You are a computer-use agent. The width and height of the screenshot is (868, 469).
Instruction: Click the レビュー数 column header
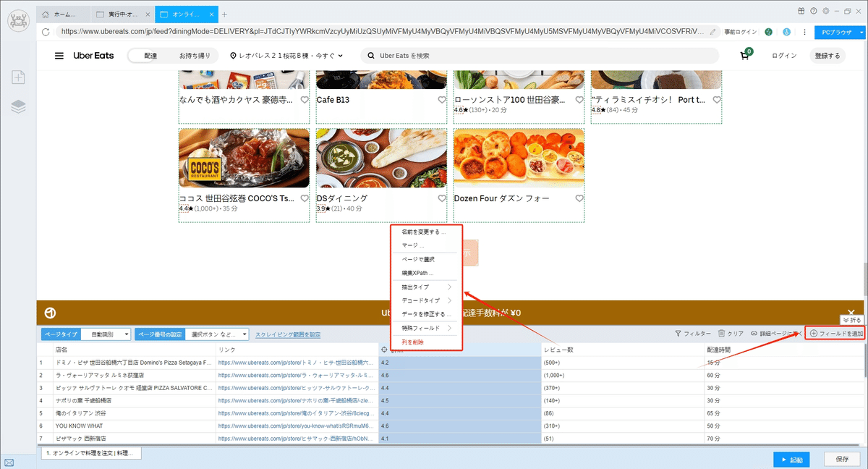[623, 349]
